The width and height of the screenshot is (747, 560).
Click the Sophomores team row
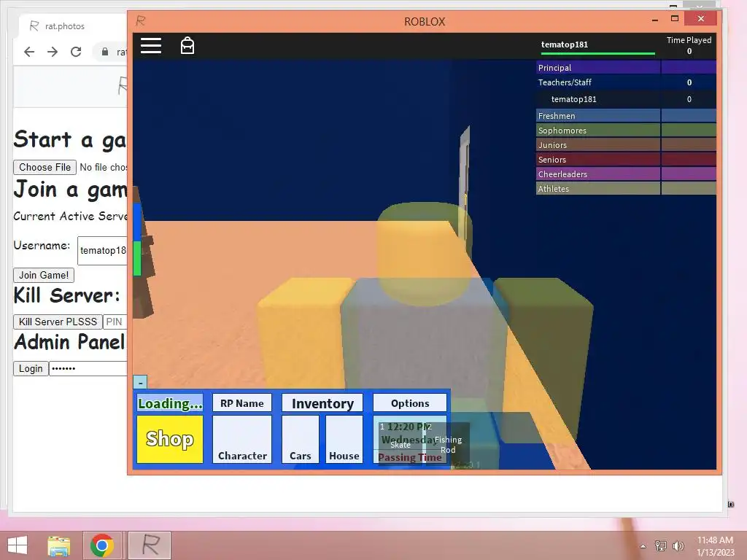click(626, 131)
